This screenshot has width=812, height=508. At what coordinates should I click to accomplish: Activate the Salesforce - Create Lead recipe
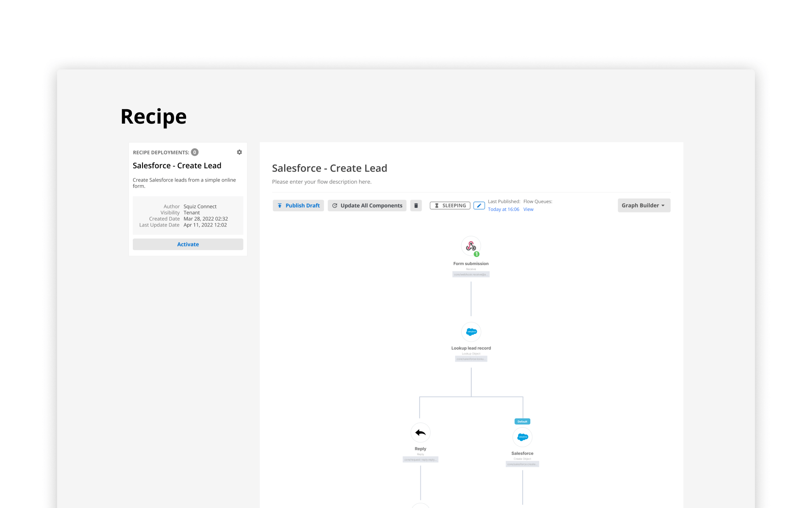pyautogui.click(x=188, y=244)
